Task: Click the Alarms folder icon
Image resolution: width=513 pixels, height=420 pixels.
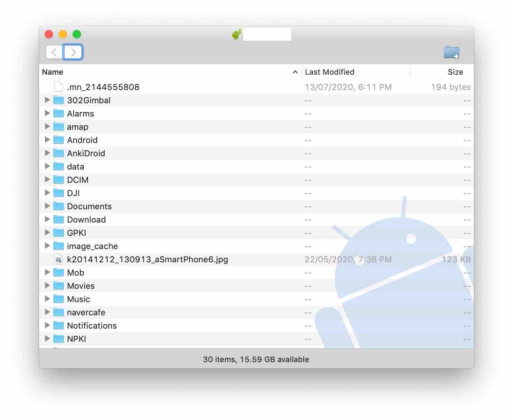Action: (59, 113)
